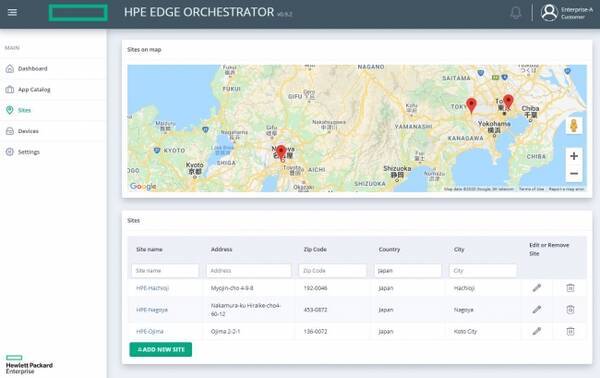Sort by Zip Code column header
Viewport: 600px width, 378px height.
click(x=315, y=249)
